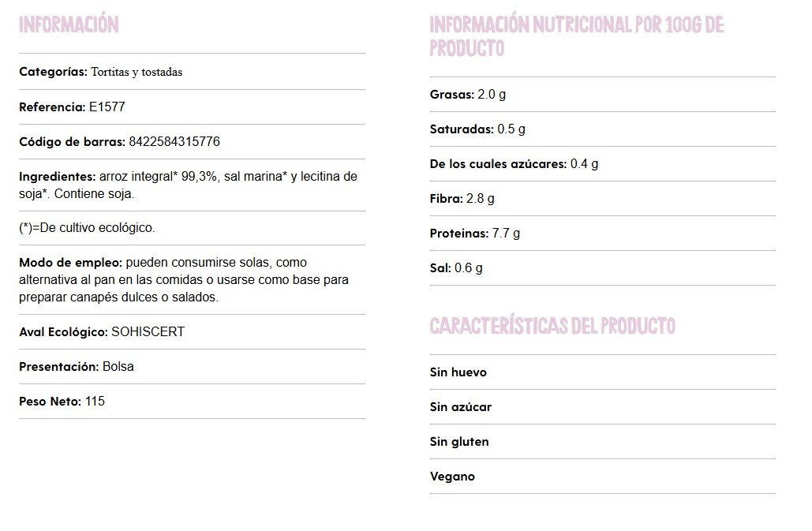The height and width of the screenshot is (531, 812).
Task: Click the Información Nutricional heading
Action: (576, 36)
